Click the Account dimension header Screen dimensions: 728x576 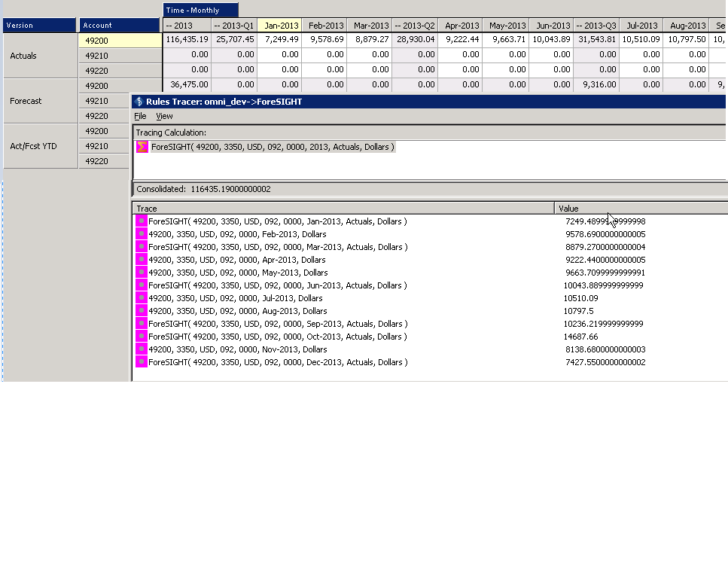(119, 26)
